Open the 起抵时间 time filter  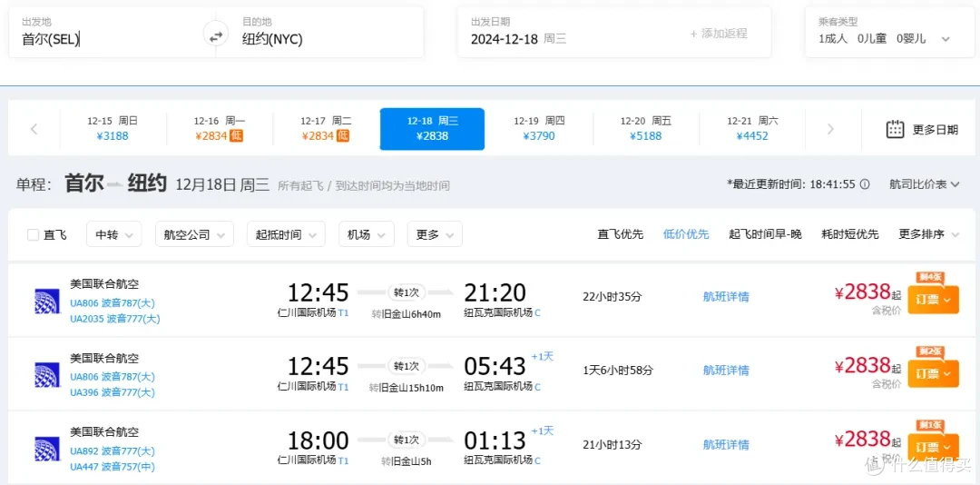click(286, 234)
